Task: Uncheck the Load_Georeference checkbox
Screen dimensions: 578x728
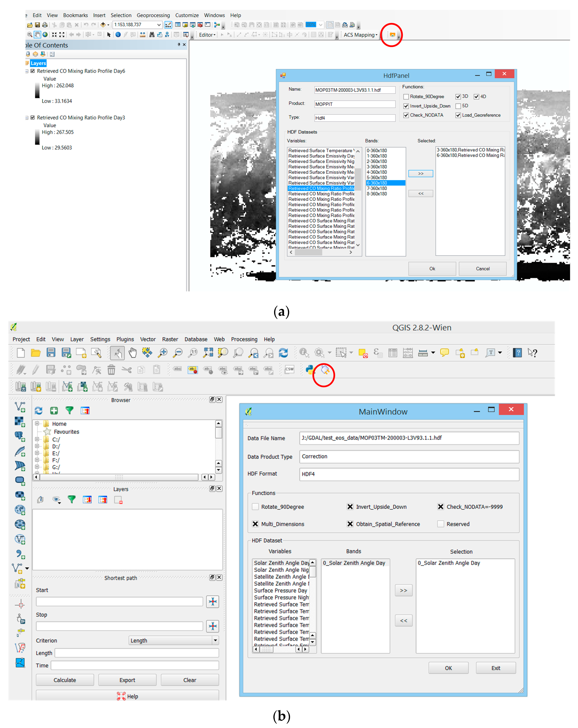Action: 458,115
